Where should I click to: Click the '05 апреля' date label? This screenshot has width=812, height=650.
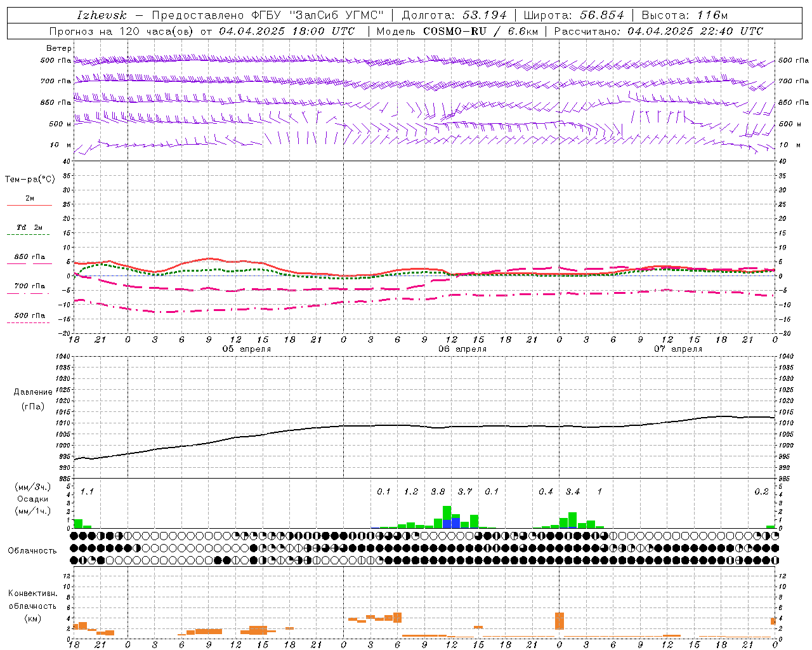tap(247, 349)
